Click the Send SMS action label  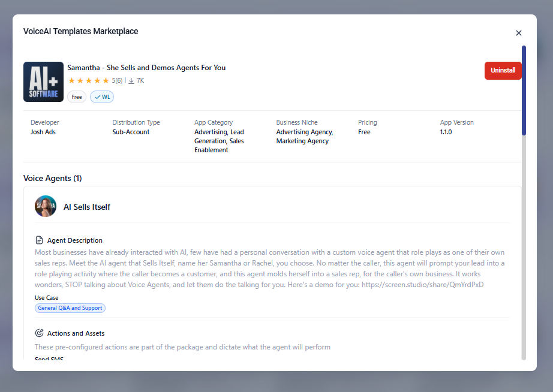[49, 359]
